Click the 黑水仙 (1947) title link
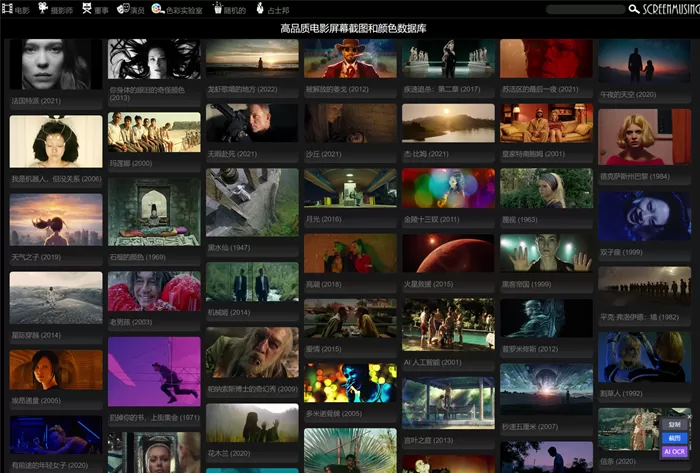 228,247
